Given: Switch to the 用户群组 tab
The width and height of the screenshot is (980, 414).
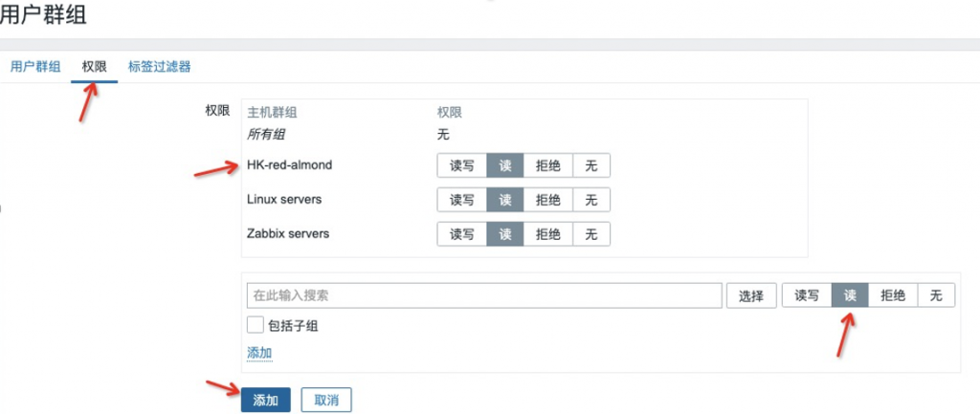Looking at the screenshot, I should click(x=35, y=67).
